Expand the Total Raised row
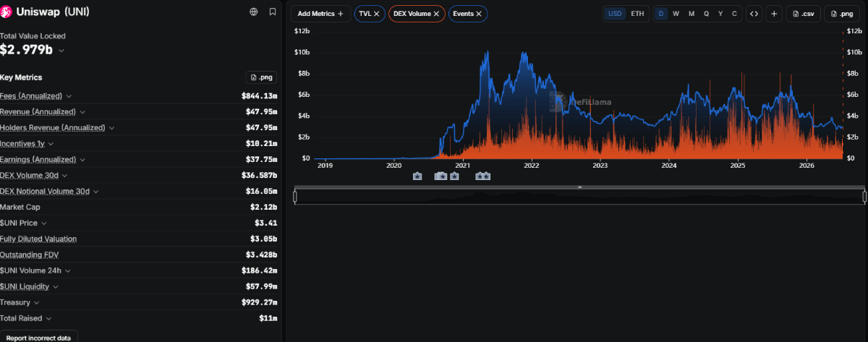 [48, 319]
